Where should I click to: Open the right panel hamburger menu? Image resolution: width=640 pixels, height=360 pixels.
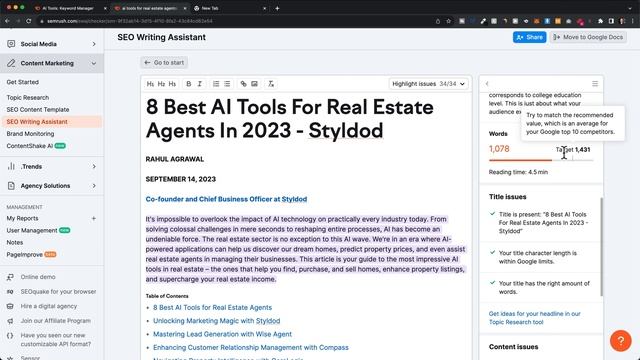point(595,84)
